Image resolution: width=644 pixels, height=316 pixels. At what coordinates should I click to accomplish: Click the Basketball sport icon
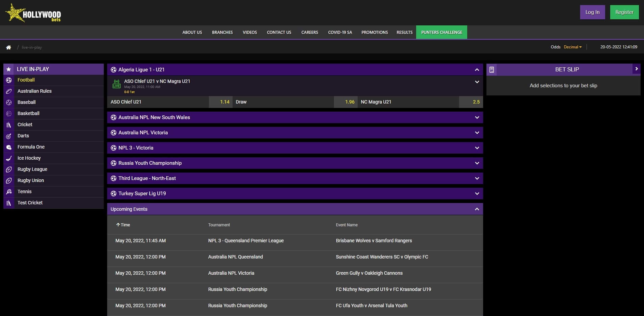pos(8,113)
